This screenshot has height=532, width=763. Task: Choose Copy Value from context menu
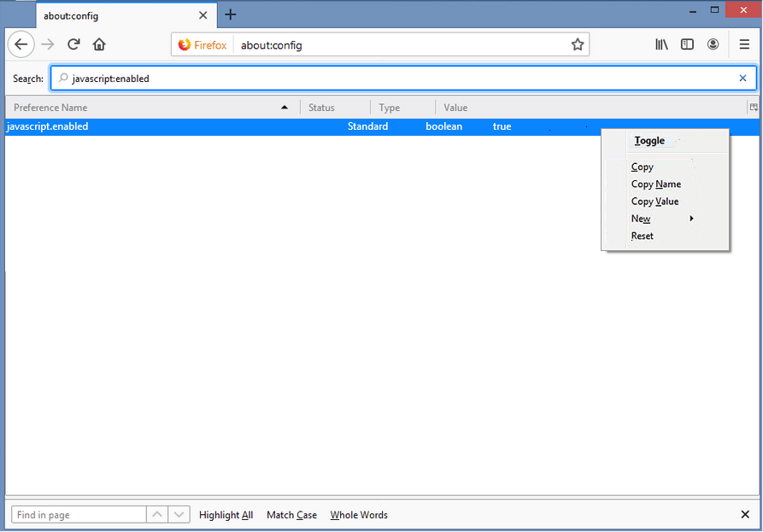click(654, 201)
